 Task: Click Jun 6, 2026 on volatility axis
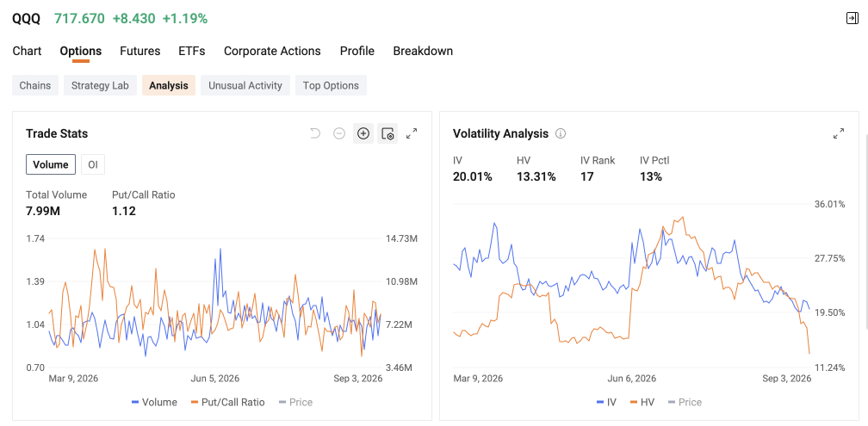pyautogui.click(x=632, y=379)
